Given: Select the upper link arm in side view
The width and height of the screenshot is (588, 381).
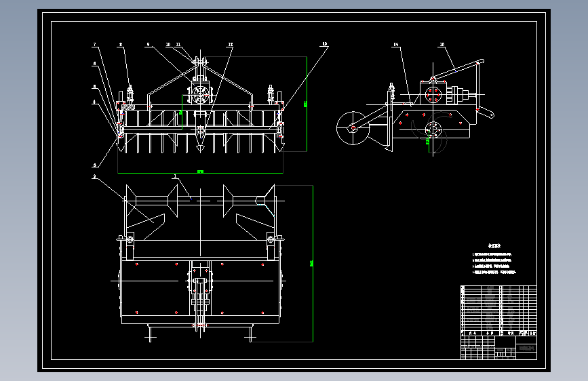Looking at the screenshot, I should click(x=458, y=70).
